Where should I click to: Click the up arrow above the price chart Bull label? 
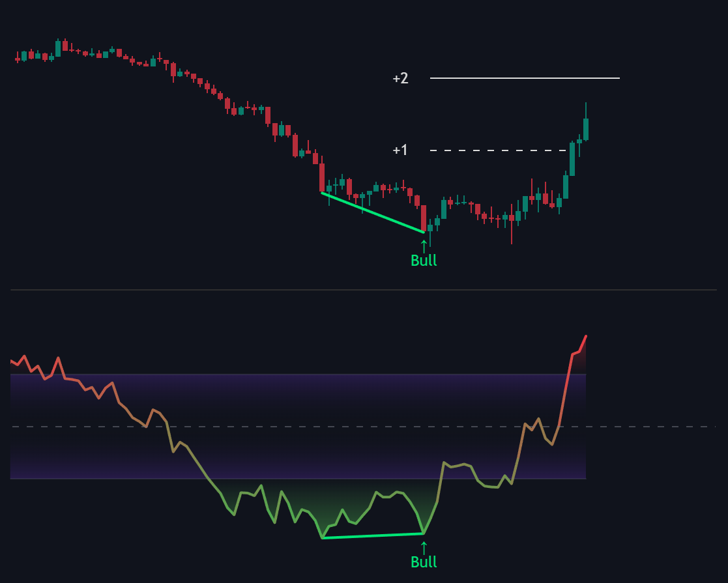tap(424, 246)
